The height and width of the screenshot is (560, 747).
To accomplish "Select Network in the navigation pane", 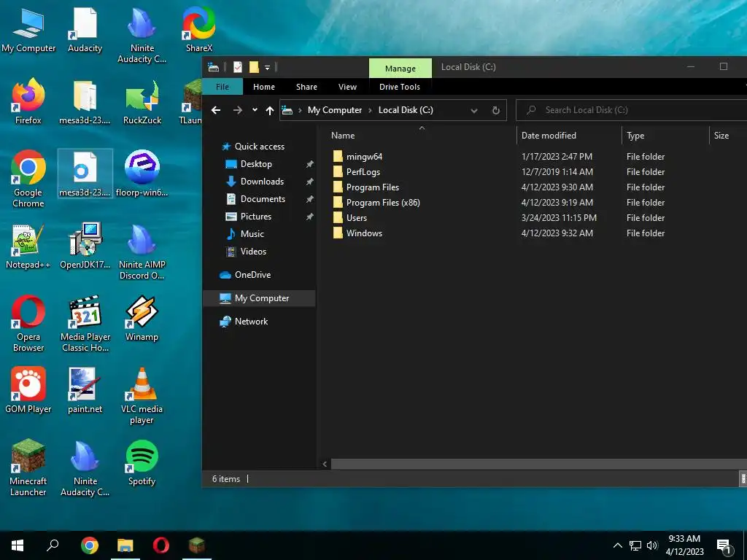I will (251, 322).
